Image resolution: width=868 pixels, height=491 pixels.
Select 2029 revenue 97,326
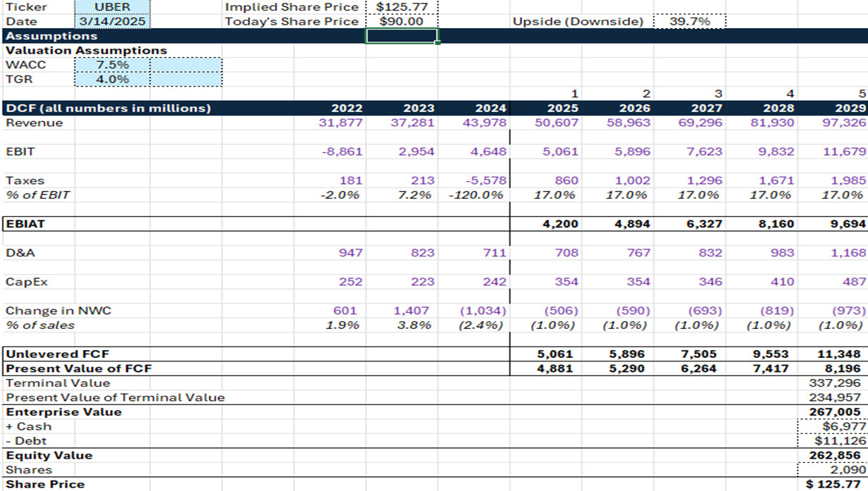(843, 123)
